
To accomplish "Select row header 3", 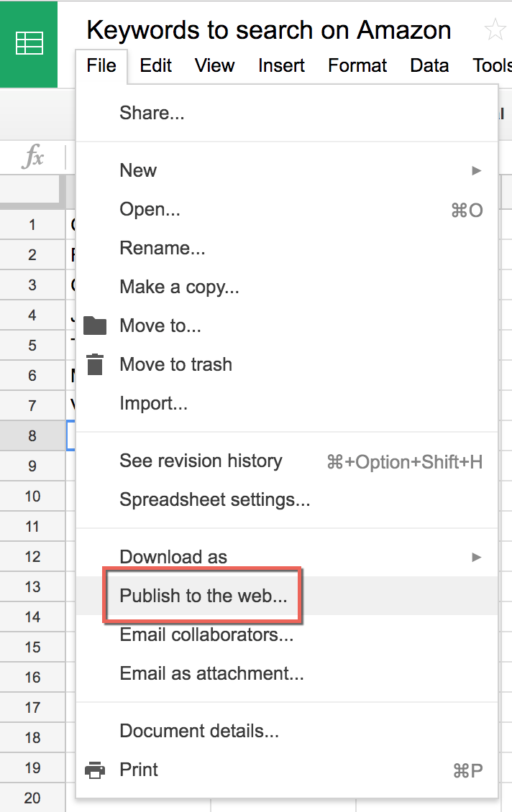I will click(x=32, y=285).
